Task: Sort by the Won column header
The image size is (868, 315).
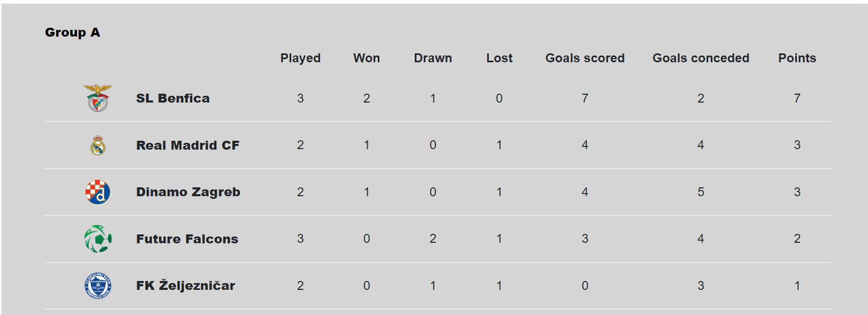Action: point(367,58)
